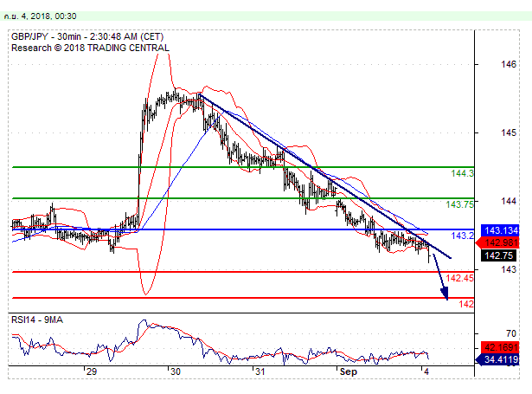Click the 'Sep' date axis label
This screenshot has width=532, height=394.
(348, 372)
